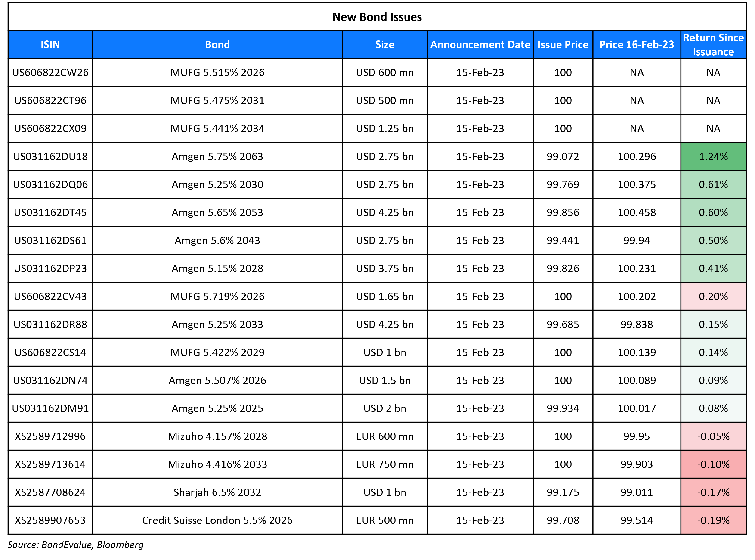Screen dimensions: 755x560
Task: Click the New Bond Issues title
Action: coord(377,17)
